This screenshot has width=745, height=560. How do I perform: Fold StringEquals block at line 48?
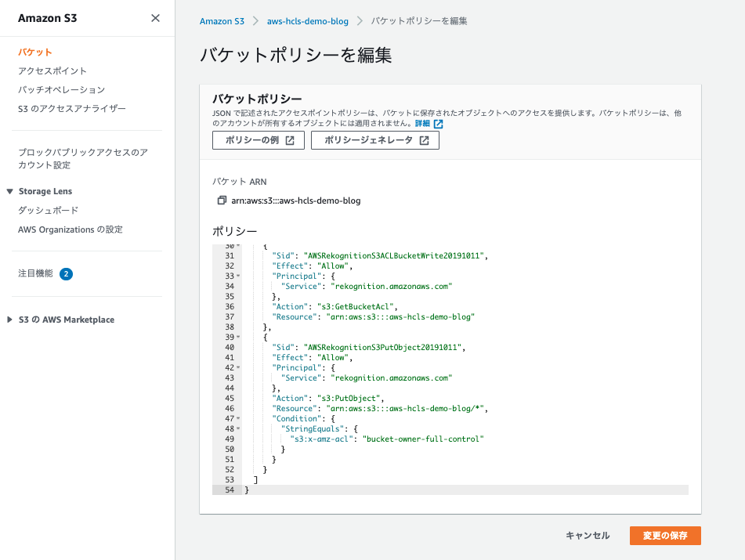238,429
